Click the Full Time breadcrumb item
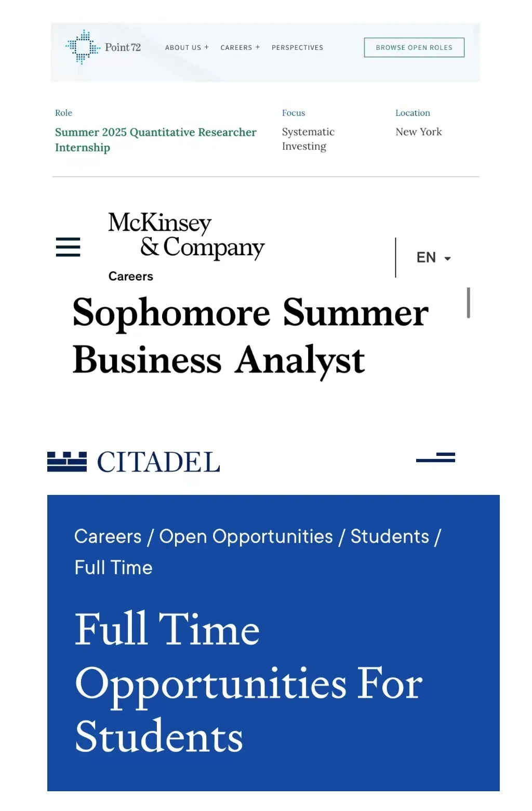Screen dimensions: 532x811 coord(114,567)
